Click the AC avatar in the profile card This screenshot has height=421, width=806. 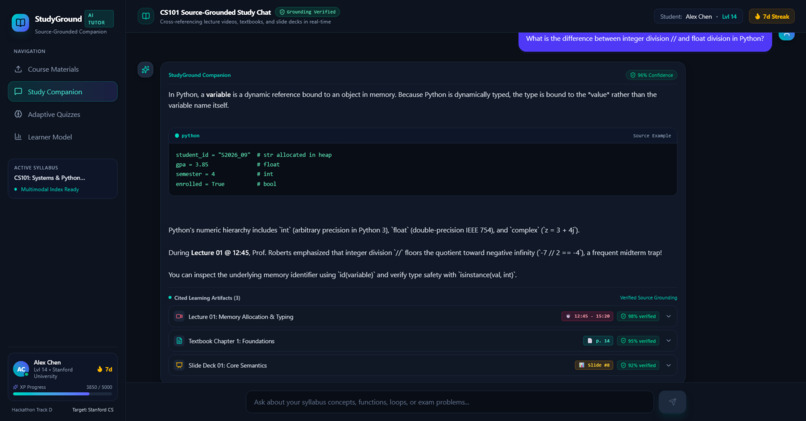(21, 369)
